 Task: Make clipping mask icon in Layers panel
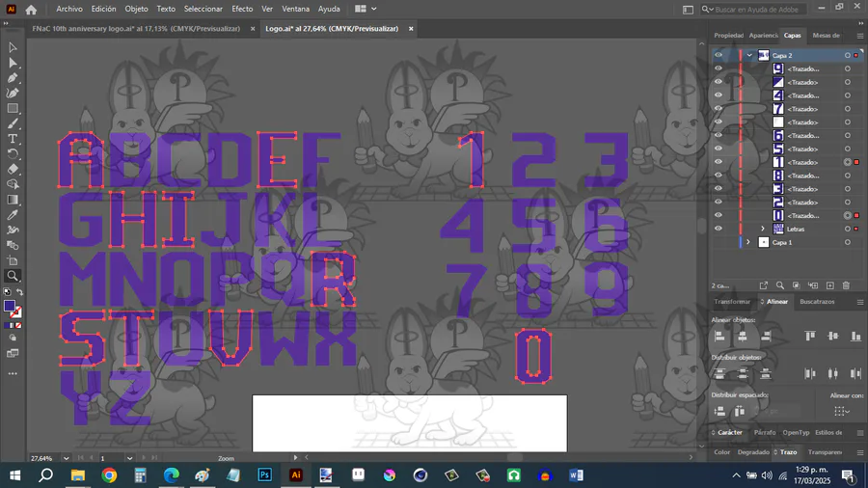796,285
